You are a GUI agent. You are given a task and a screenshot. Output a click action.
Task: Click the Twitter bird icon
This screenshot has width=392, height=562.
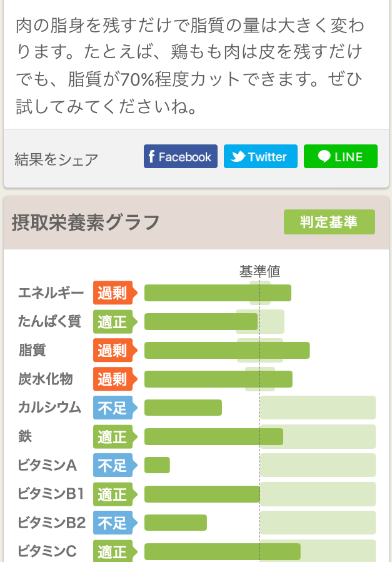[x=238, y=157]
